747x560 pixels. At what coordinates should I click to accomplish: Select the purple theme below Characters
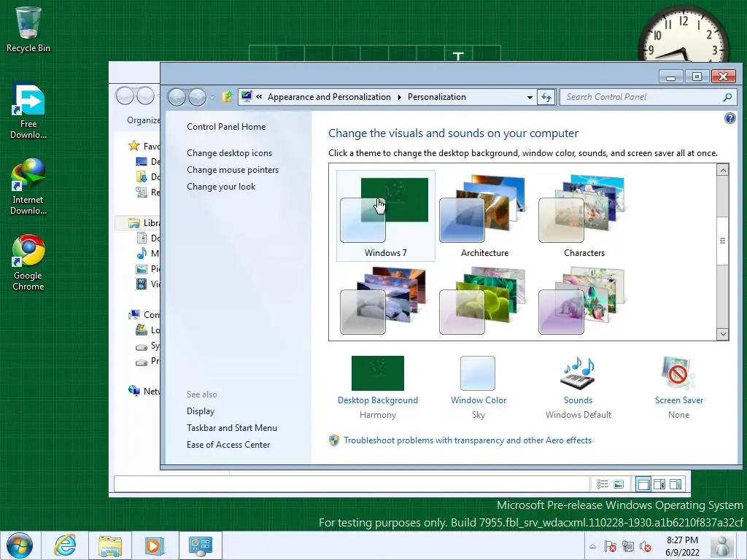click(581, 301)
